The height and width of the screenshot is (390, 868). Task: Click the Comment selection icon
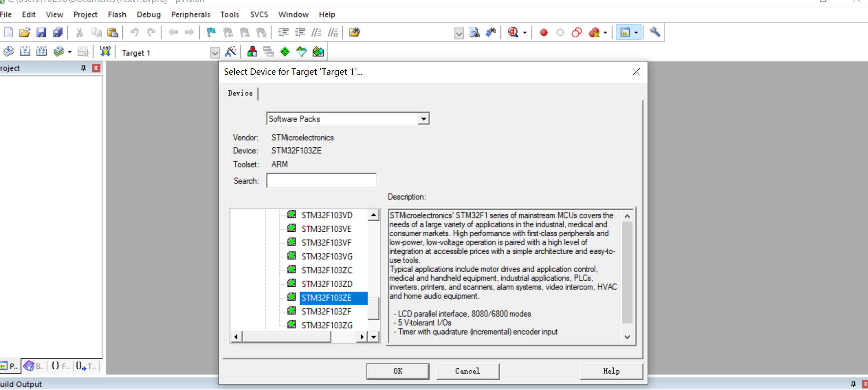[316, 32]
